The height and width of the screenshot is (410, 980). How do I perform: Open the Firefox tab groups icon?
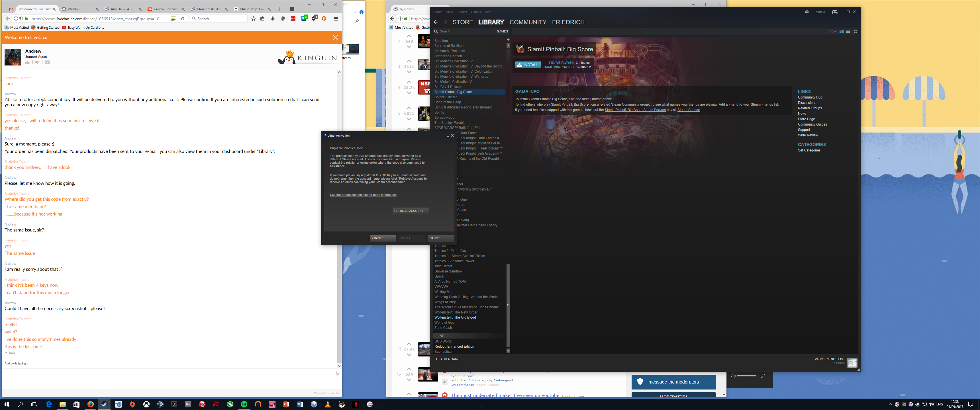coord(292,9)
